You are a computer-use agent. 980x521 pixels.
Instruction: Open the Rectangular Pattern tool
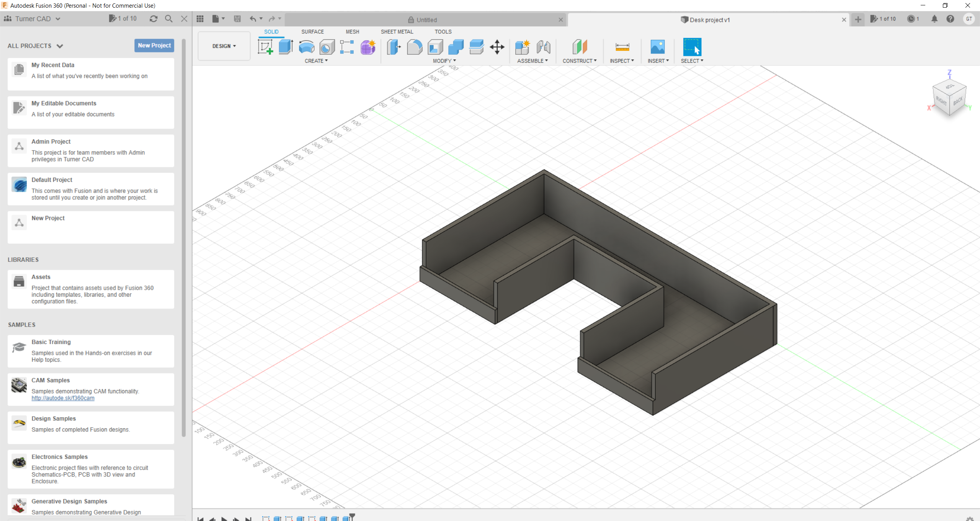(347, 47)
